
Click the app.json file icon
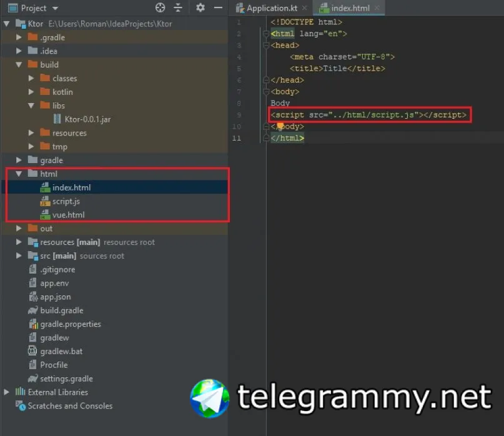click(33, 297)
